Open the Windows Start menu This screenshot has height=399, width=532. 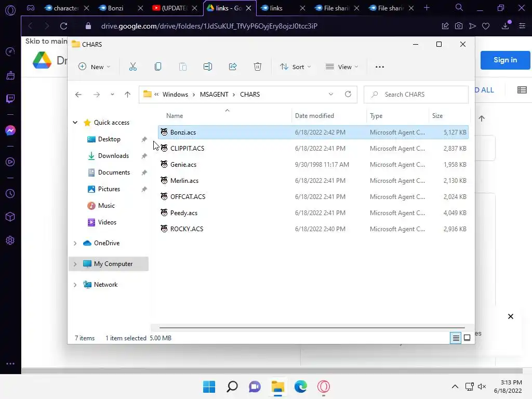pyautogui.click(x=209, y=387)
